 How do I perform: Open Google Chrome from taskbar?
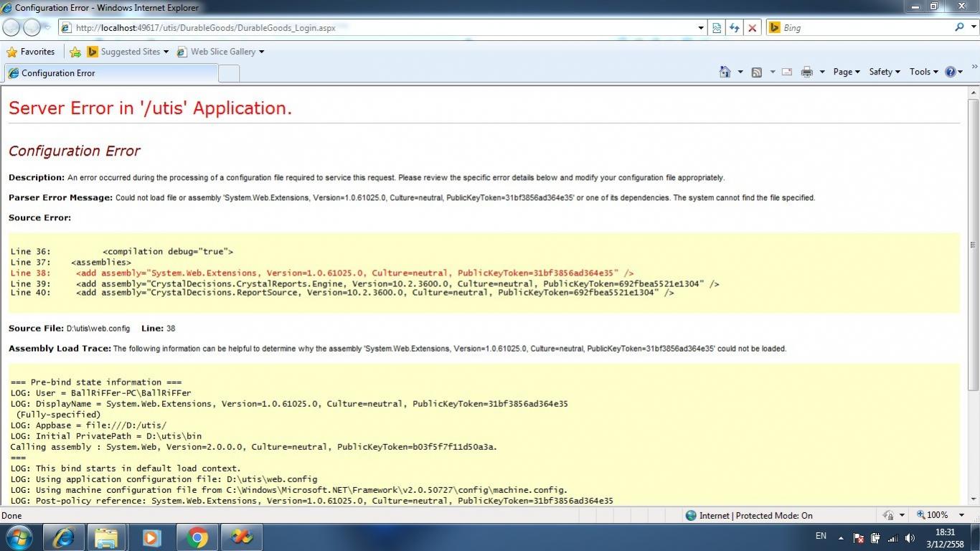pos(197,537)
